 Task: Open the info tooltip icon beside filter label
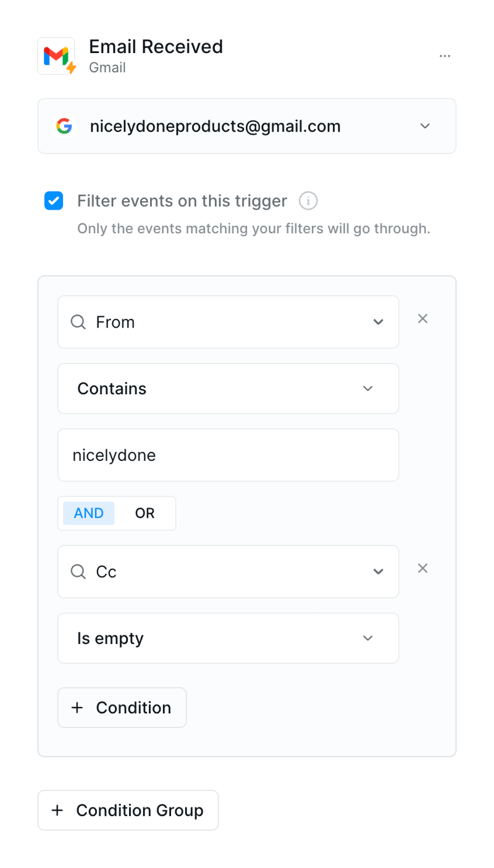click(x=308, y=200)
